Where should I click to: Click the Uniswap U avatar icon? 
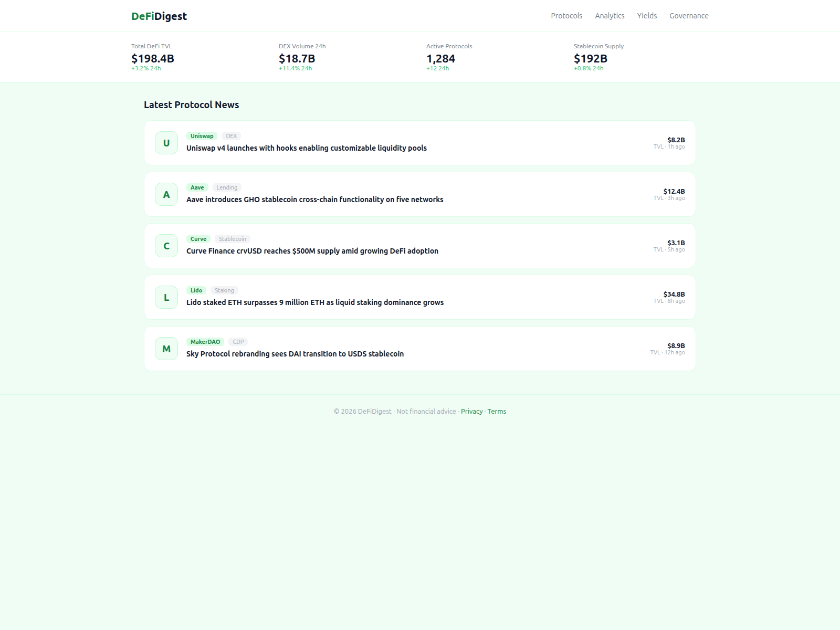(x=166, y=143)
